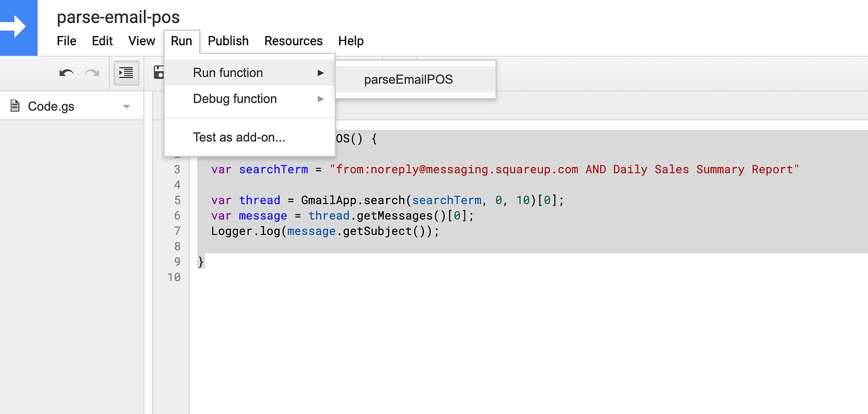Click the Code.gs file document icon
Screen dimensions: 868x414
[x=14, y=106]
